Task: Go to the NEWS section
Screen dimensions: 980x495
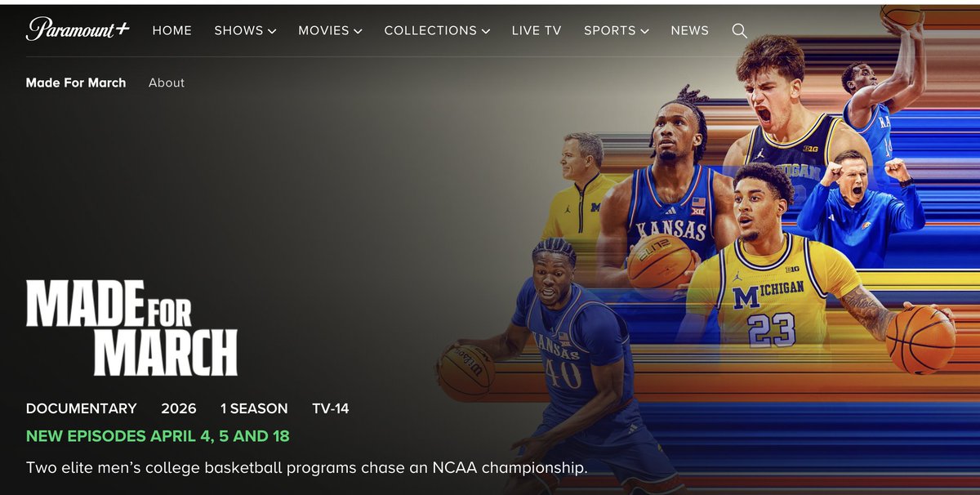Action: click(690, 30)
